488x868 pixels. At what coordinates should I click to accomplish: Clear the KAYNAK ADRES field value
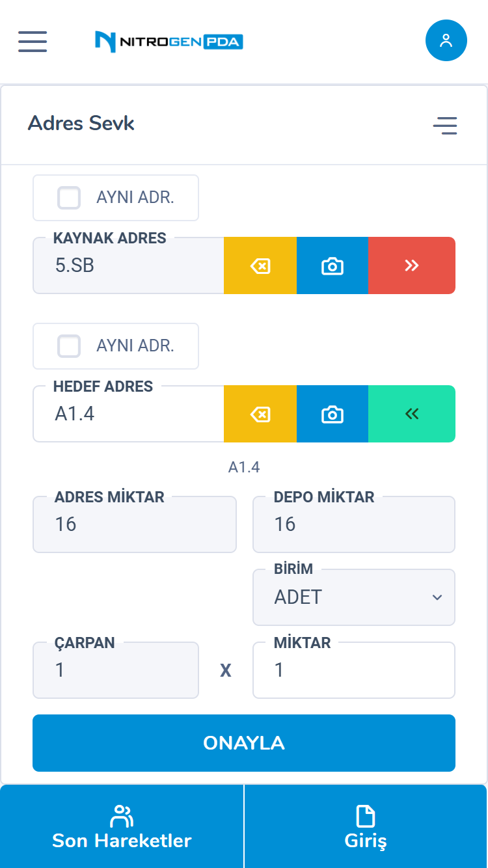pos(260,265)
